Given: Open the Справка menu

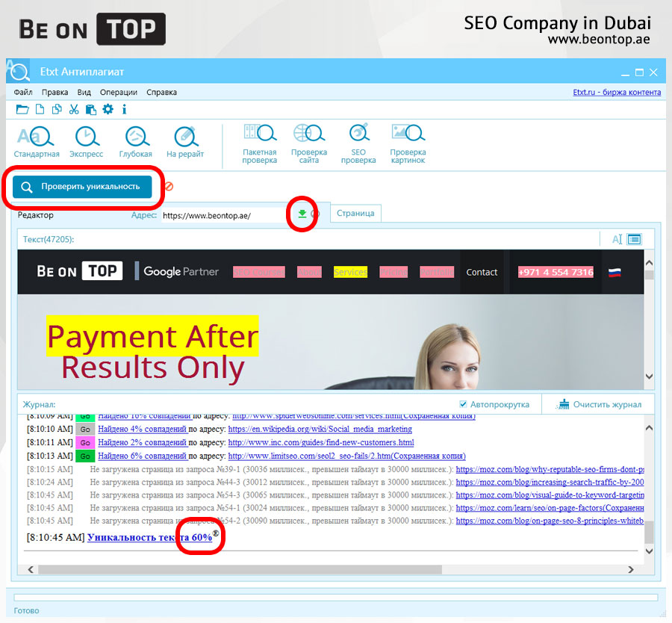Looking at the screenshot, I should (161, 92).
